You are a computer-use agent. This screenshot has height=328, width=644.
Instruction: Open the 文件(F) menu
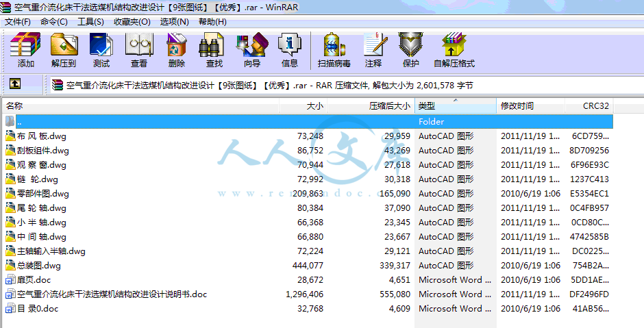click(17, 22)
